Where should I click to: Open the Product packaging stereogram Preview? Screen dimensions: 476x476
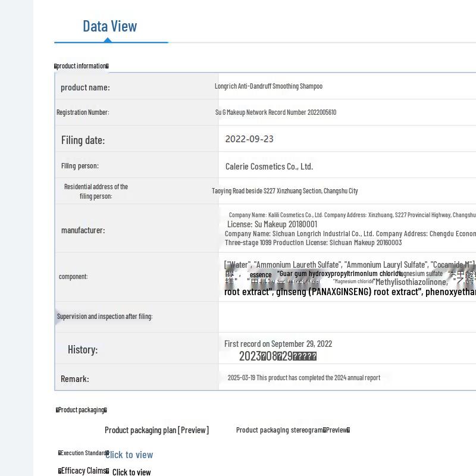tap(293, 430)
